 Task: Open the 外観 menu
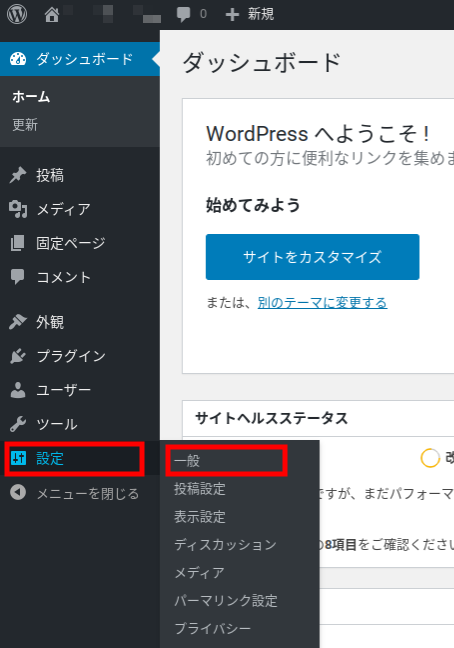point(50,322)
